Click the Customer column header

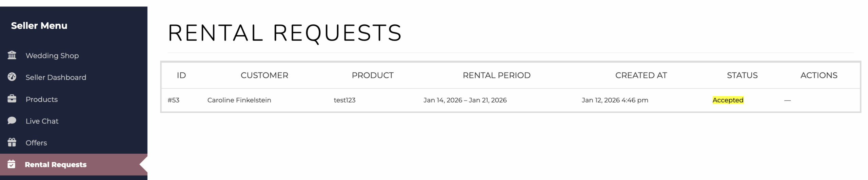point(264,75)
